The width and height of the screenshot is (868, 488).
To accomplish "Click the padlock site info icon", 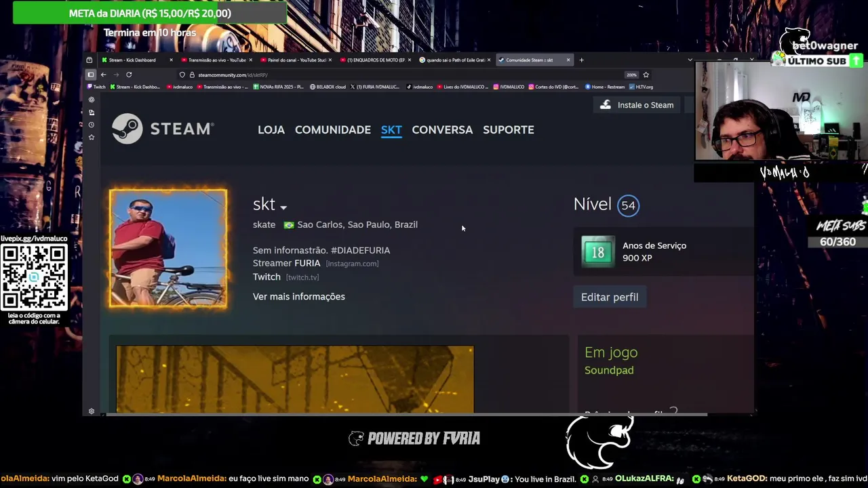I will point(192,75).
